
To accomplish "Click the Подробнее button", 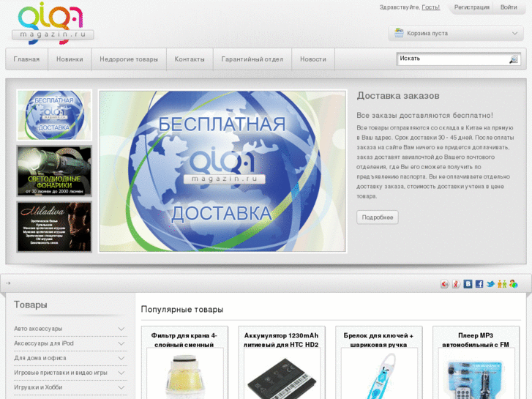I will tap(378, 217).
